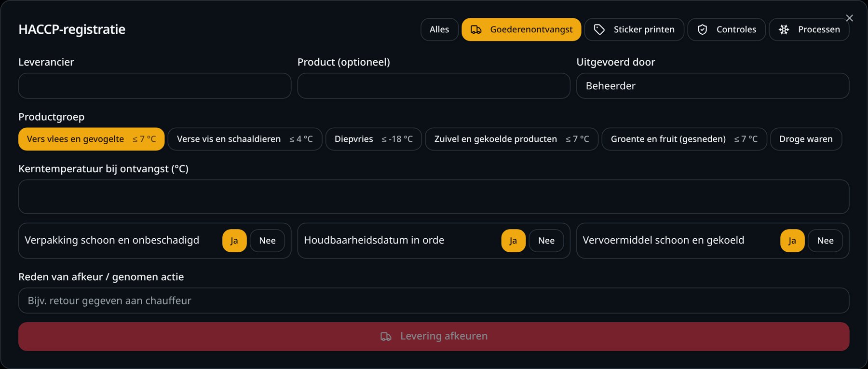Mark Houdbaarheidsdatum in orde as Nee
This screenshot has height=369, width=868.
[x=546, y=241]
